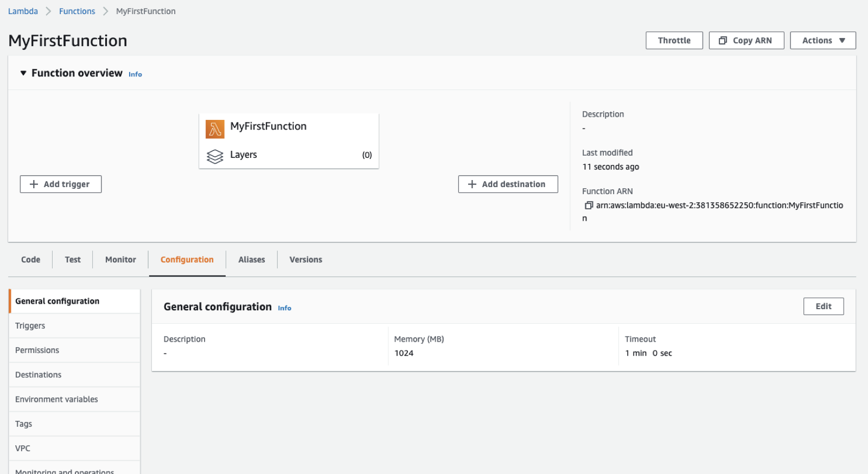Screen dimensions: 868x474
Task: Go to the Aliases tab
Action: (252, 260)
